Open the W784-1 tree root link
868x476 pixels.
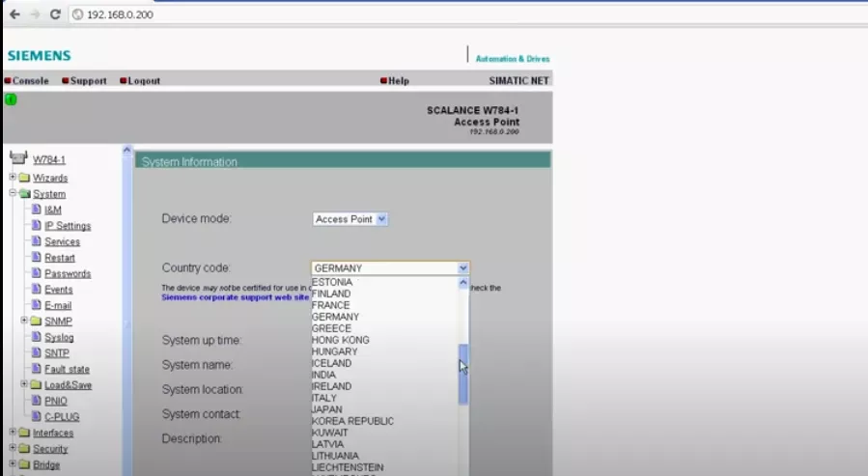point(49,159)
